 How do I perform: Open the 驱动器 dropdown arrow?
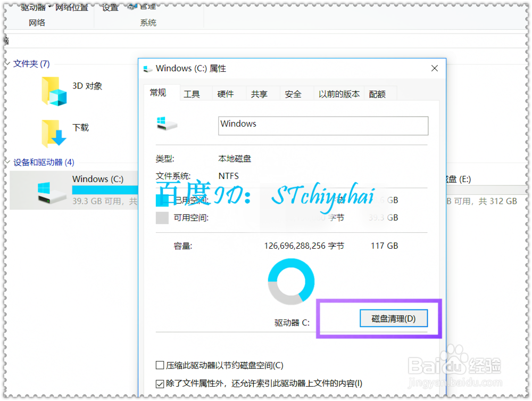click(x=51, y=6)
